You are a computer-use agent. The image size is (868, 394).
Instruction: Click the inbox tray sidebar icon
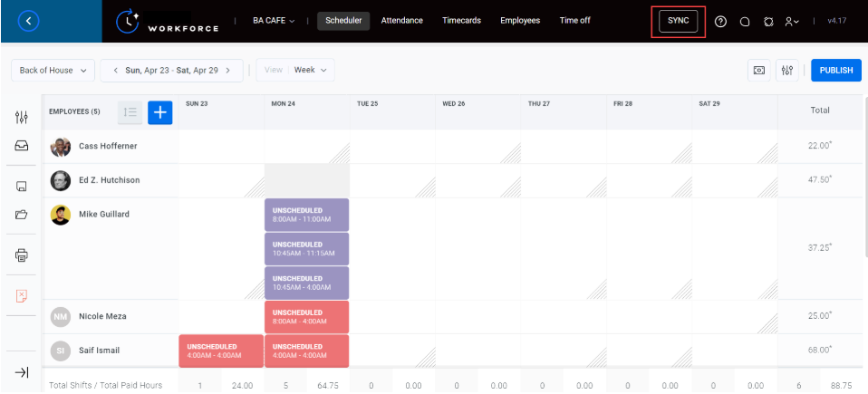coord(22,146)
